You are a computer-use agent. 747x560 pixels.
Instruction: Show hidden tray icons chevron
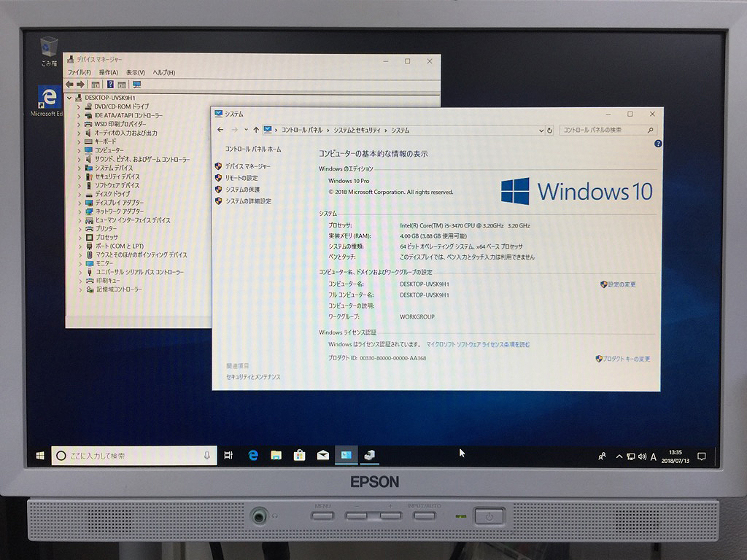(x=619, y=456)
